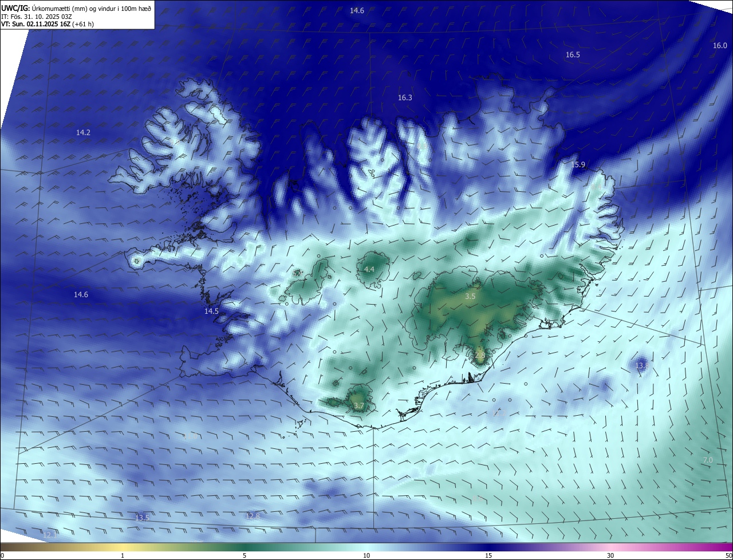
Task: Click the 15.9 value label
Action: 578,165
